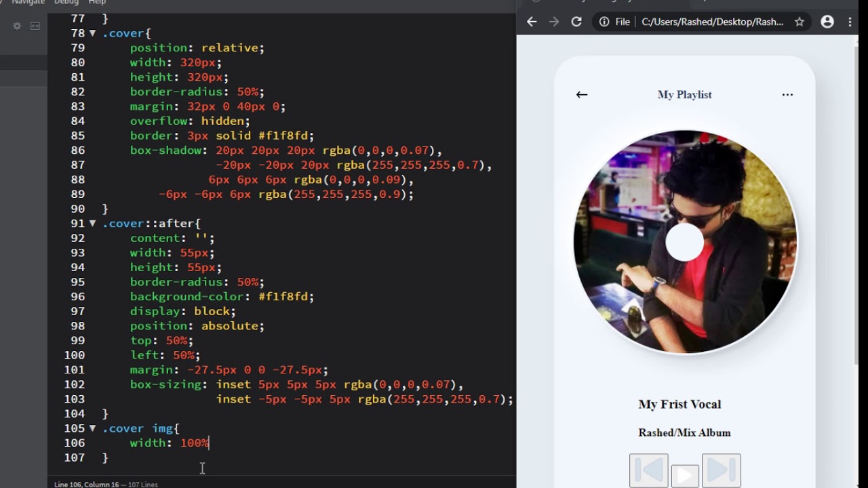Image resolution: width=868 pixels, height=488 pixels.
Task: Click 'left: 50%;' on line 100
Action: pos(165,354)
